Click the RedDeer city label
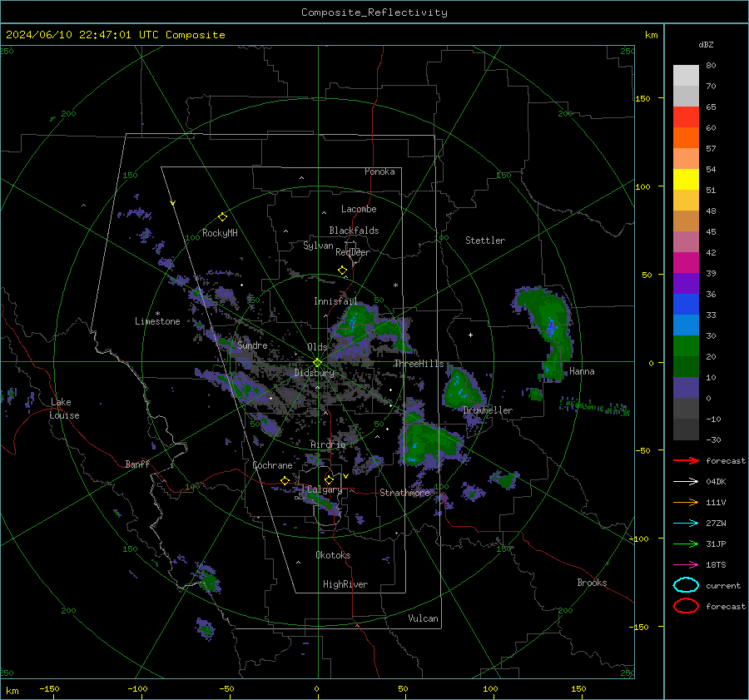Viewport: 749px width, 700px height. pyautogui.click(x=353, y=252)
